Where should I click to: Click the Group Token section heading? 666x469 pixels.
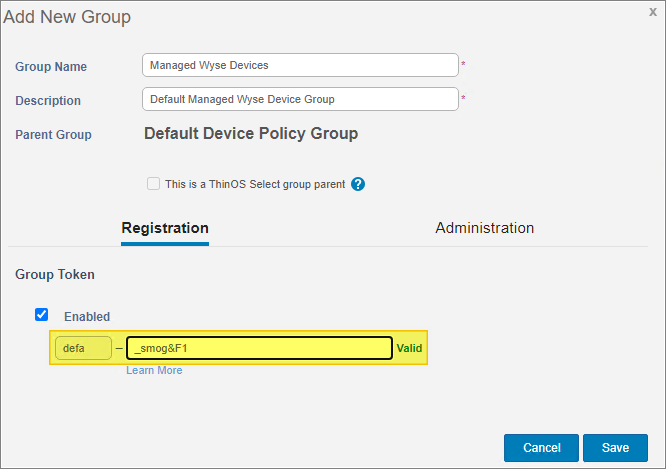55,274
